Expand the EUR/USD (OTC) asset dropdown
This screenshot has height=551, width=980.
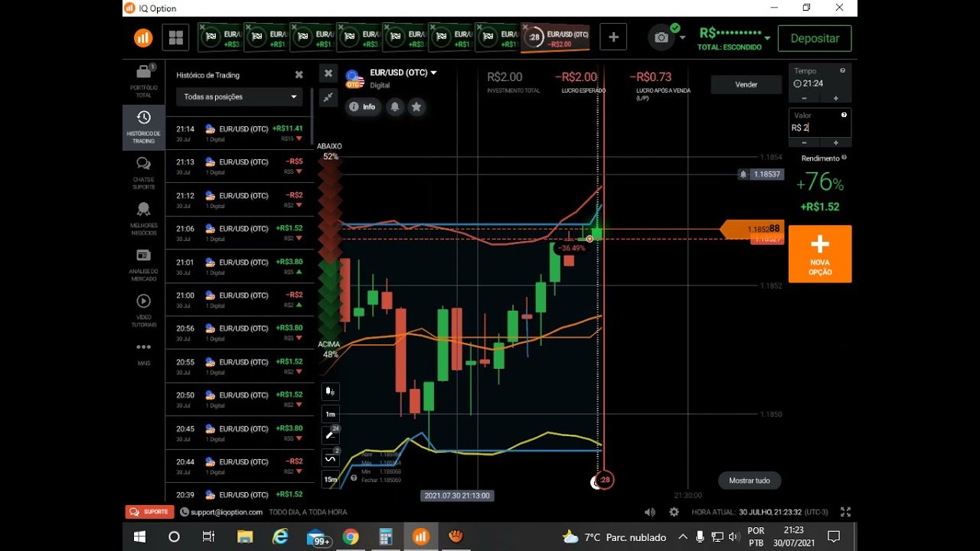coord(433,73)
